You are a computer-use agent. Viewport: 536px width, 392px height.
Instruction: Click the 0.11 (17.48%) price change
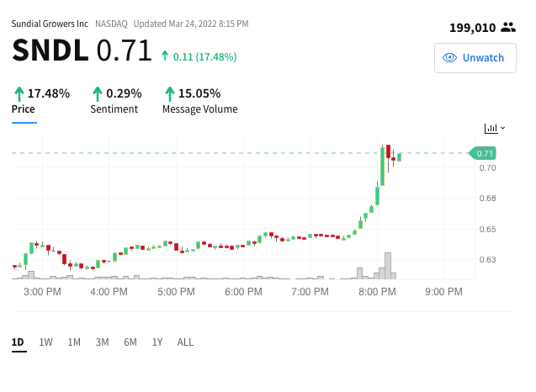(204, 56)
